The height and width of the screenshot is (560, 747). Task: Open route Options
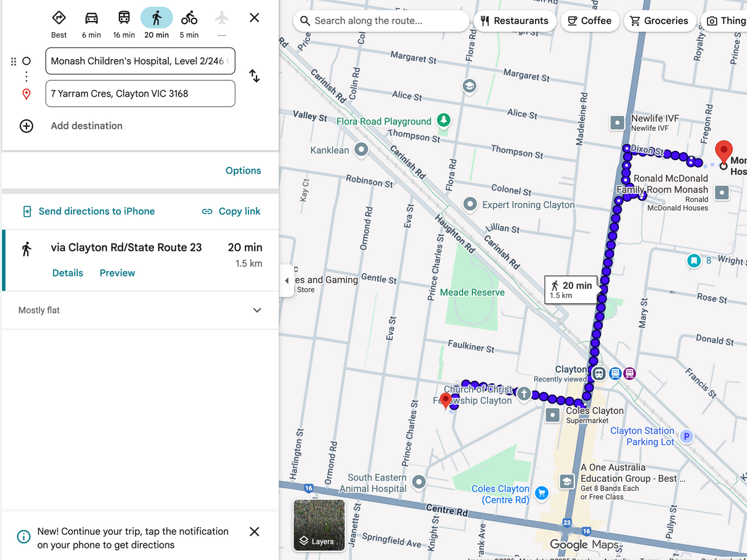coord(243,171)
